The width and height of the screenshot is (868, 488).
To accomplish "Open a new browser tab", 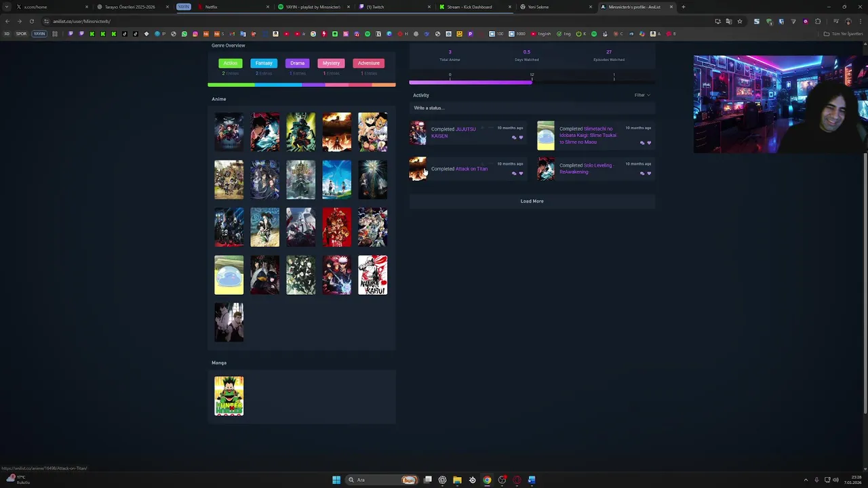I will tap(683, 7).
